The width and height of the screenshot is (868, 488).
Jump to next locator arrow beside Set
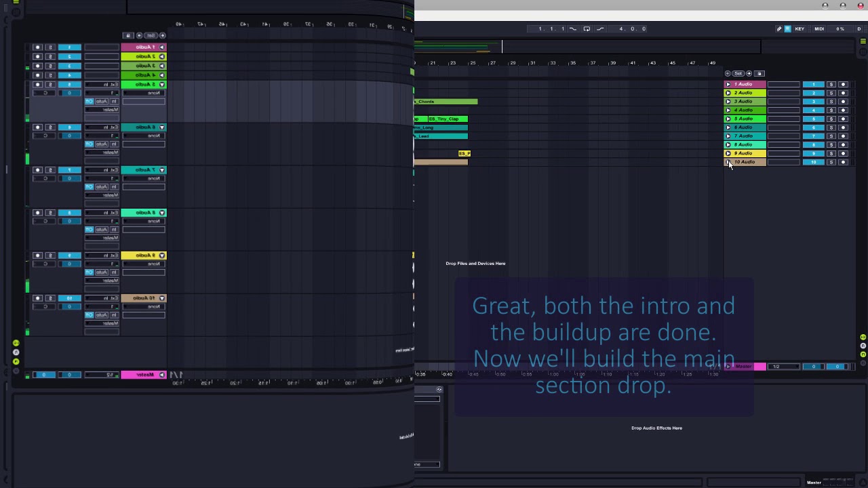(750, 73)
